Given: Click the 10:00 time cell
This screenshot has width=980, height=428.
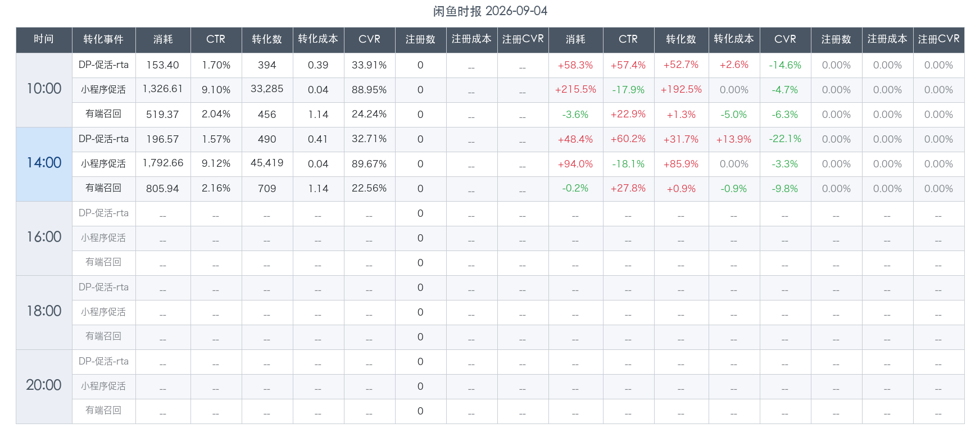Looking at the screenshot, I should 44,89.
